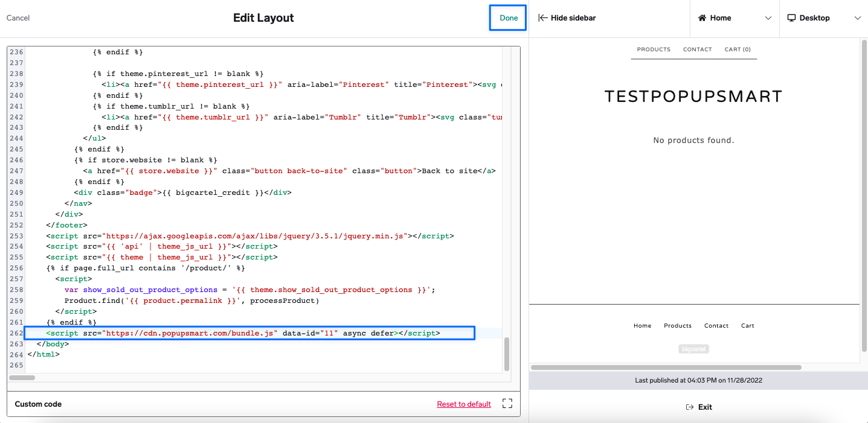Viewport: 868px width, 423px height.
Task: Click the Edit Layout heading
Action: click(263, 18)
